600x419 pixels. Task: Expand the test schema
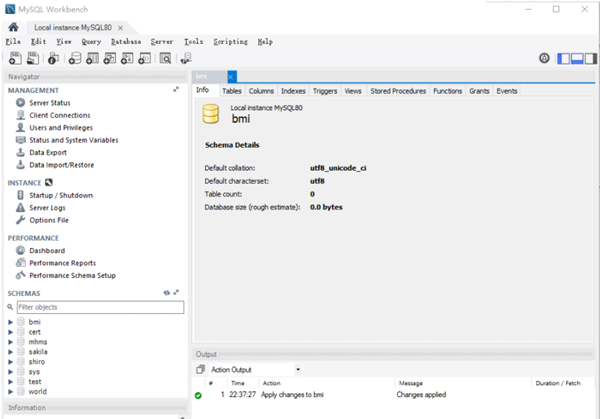tap(10, 382)
